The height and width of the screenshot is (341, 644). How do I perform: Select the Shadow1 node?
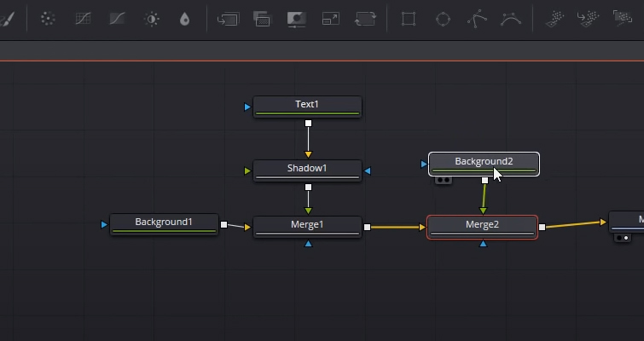pyautogui.click(x=307, y=169)
